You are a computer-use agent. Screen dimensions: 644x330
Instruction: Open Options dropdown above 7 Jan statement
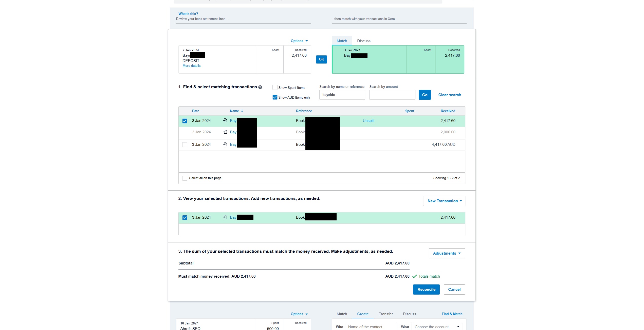coord(299,41)
